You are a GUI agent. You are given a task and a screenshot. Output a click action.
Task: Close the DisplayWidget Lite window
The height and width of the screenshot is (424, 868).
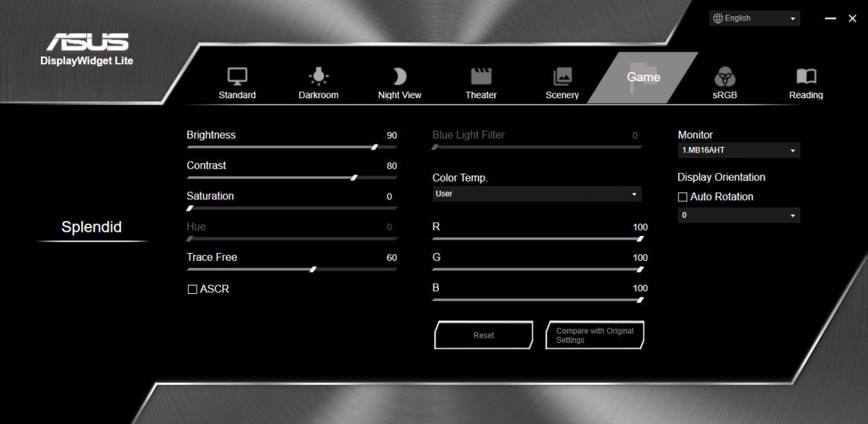852,18
